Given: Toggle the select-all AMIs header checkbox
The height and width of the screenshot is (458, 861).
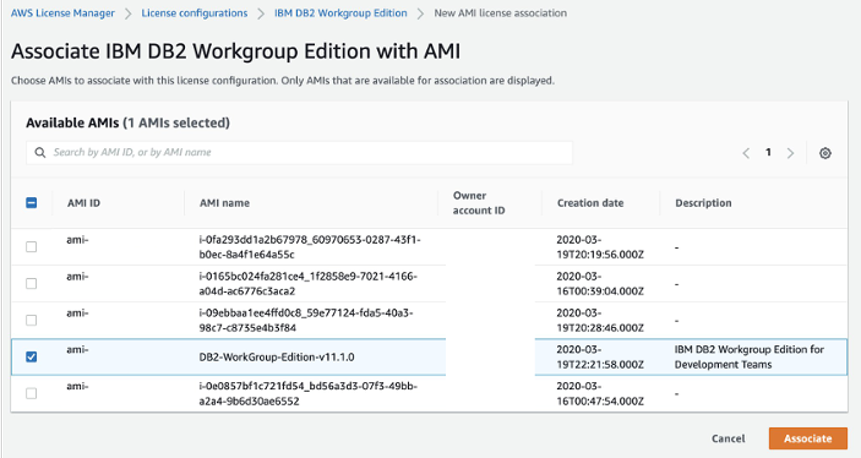Looking at the screenshot, I should pos(31,203).
